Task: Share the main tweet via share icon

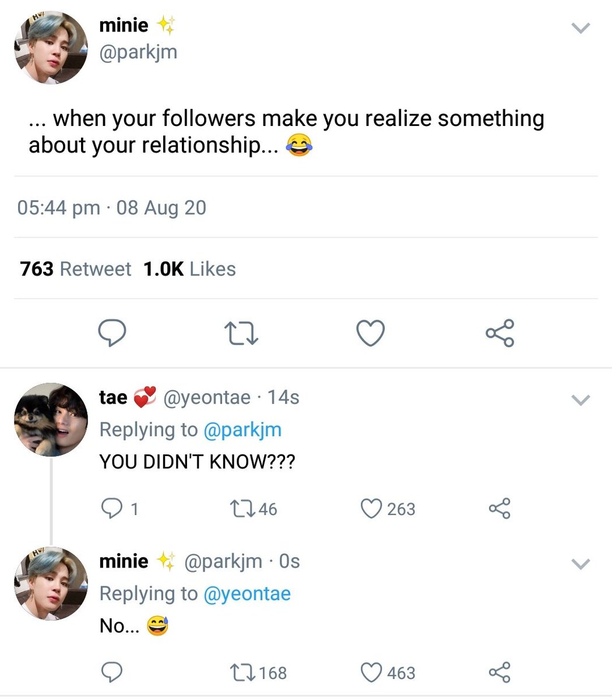Action: click(x=500, y=333)
